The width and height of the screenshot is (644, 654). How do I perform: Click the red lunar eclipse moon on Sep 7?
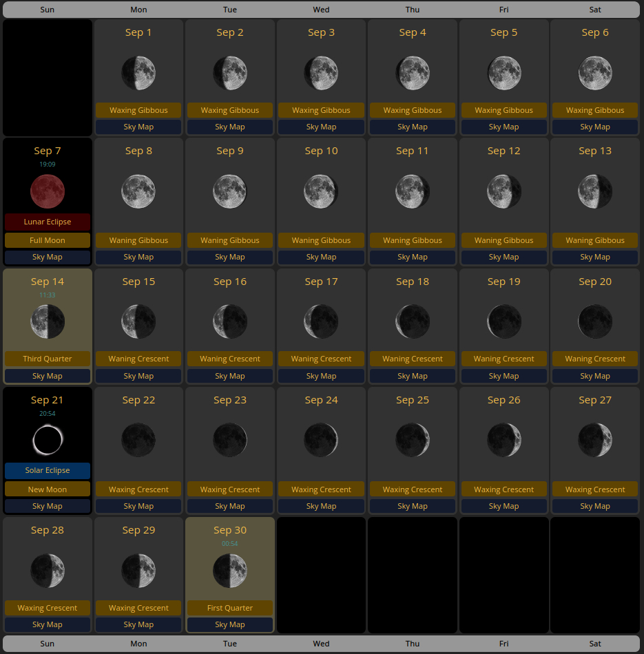[48, 191]
